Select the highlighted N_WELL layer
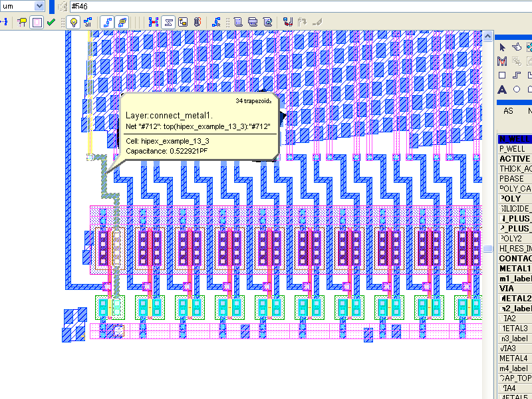The height and width of the screenshot is (399, 532). tap(515, 139)
